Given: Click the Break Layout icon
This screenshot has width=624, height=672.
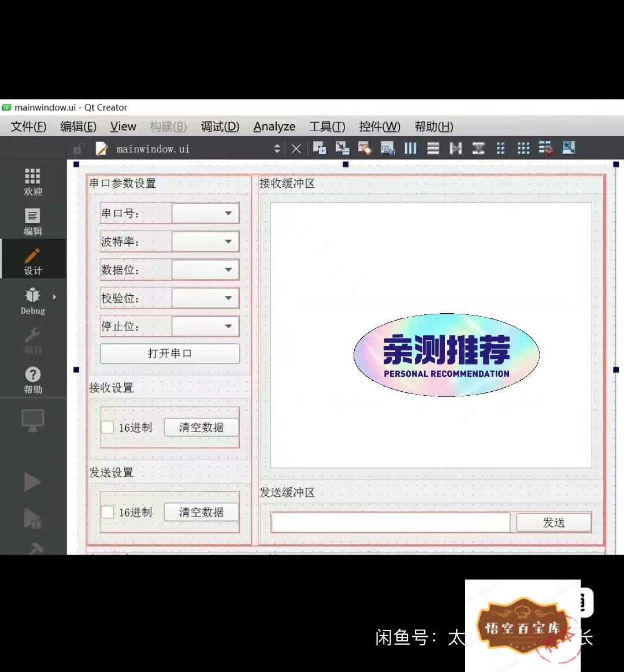Looking at the screenshot, I should click(546, 148).
